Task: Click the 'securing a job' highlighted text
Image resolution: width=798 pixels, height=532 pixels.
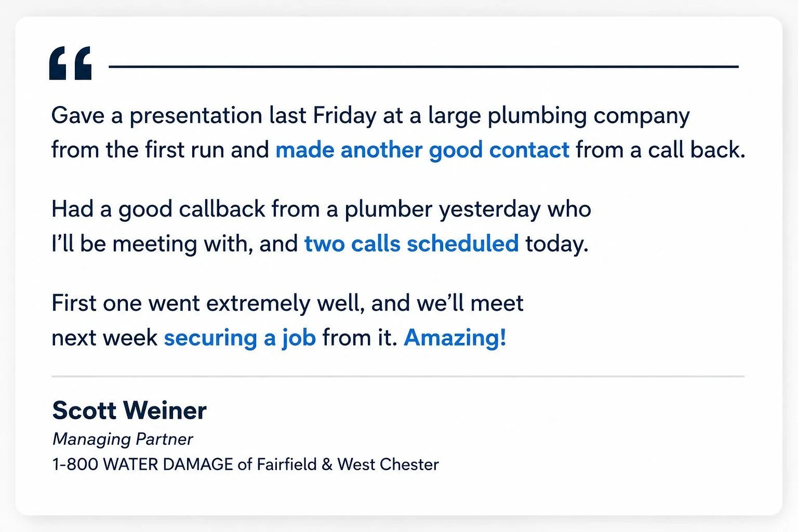Action: [240, 338]
